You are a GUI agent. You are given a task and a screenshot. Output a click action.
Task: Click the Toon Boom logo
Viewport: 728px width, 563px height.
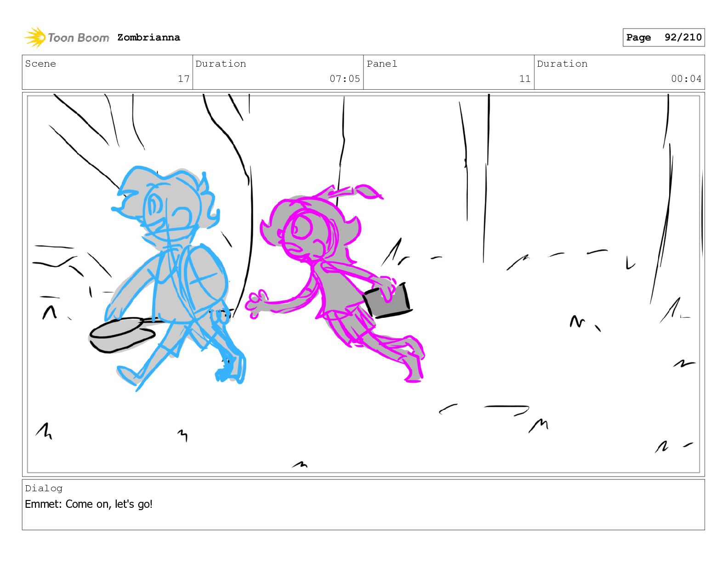pos(67,37)
